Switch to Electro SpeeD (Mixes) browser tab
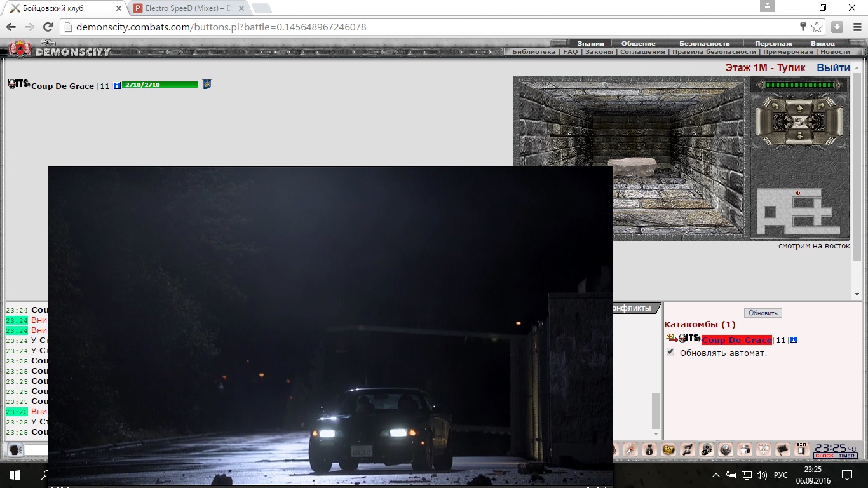The height and width of the screenshot is (488, 868). tap(188, 8)
